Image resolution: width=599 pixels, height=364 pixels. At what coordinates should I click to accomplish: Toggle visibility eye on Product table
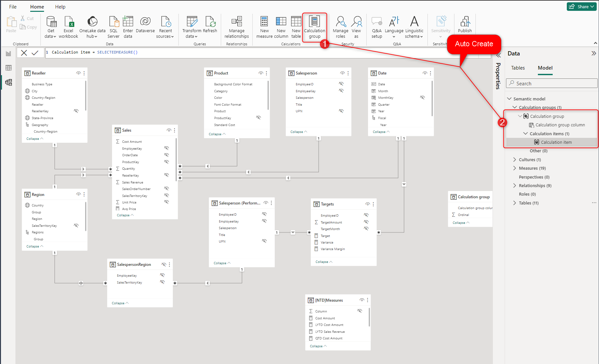261,73
